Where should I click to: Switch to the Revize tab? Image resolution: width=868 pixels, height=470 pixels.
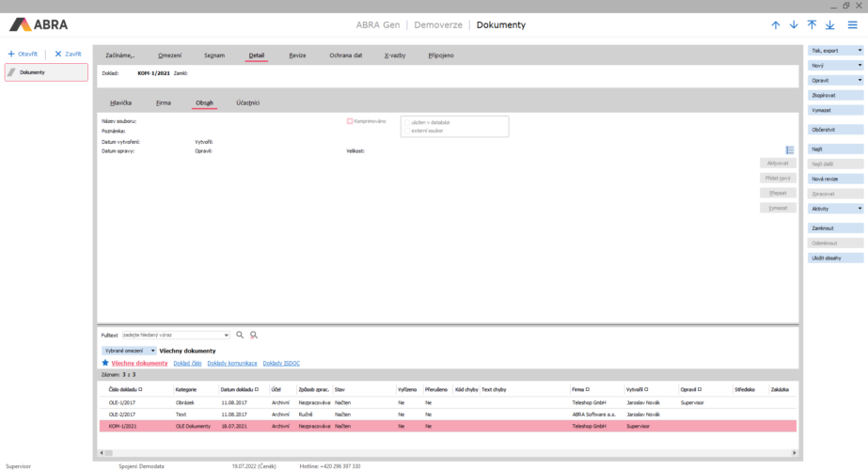pos(297,56)
